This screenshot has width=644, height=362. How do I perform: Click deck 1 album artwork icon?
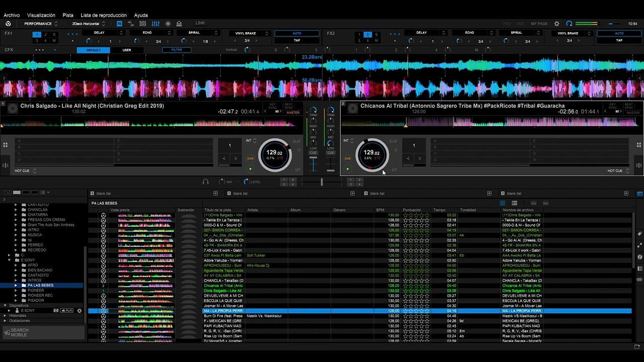tap(13, 108)
